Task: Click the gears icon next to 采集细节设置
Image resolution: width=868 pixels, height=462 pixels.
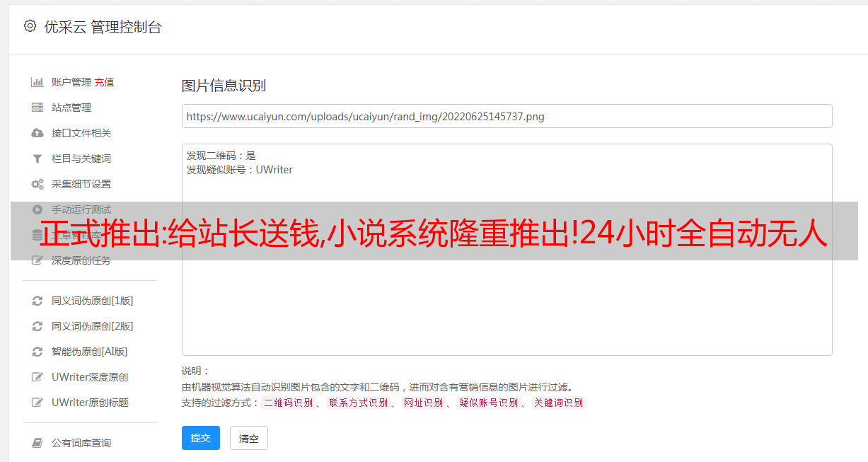Action: pos(37,184)
